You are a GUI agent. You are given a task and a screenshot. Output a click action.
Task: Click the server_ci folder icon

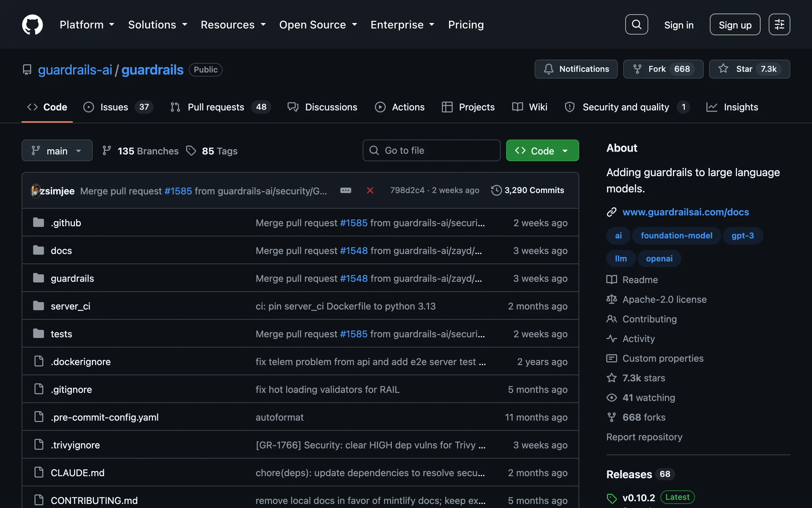click(39, 306)
